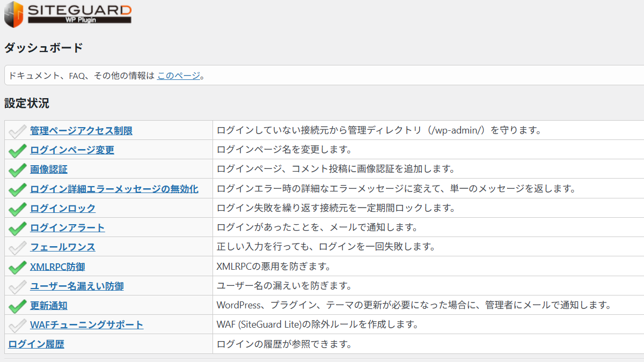Open the このページ documentation link
This screenshot has height=362, width=644.
[178, 76]
